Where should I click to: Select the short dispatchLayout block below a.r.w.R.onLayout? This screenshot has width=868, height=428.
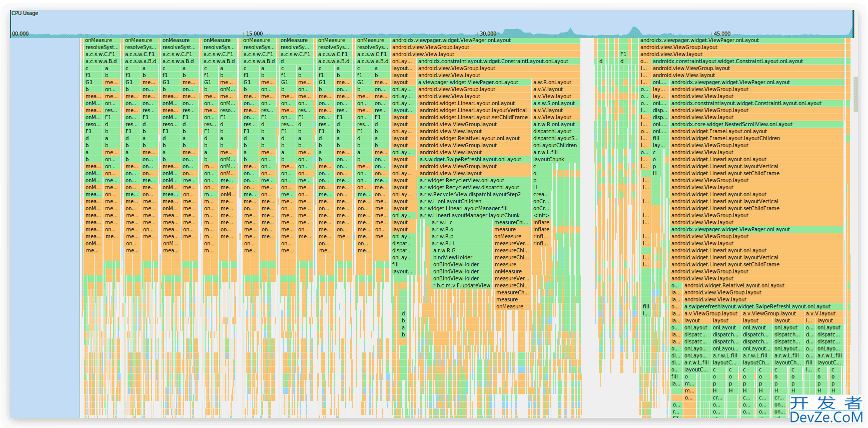pos(556,131)
